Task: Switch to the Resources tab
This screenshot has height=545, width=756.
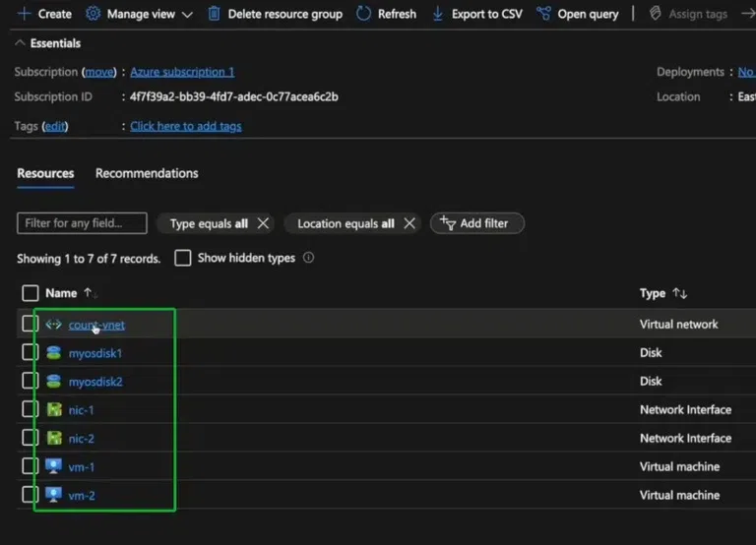Action: coord(45,173)
